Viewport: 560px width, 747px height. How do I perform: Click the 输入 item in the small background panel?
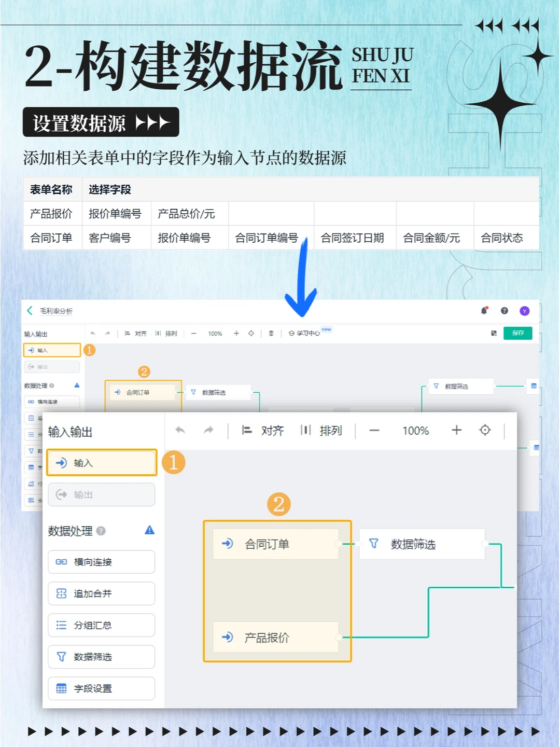52,350
